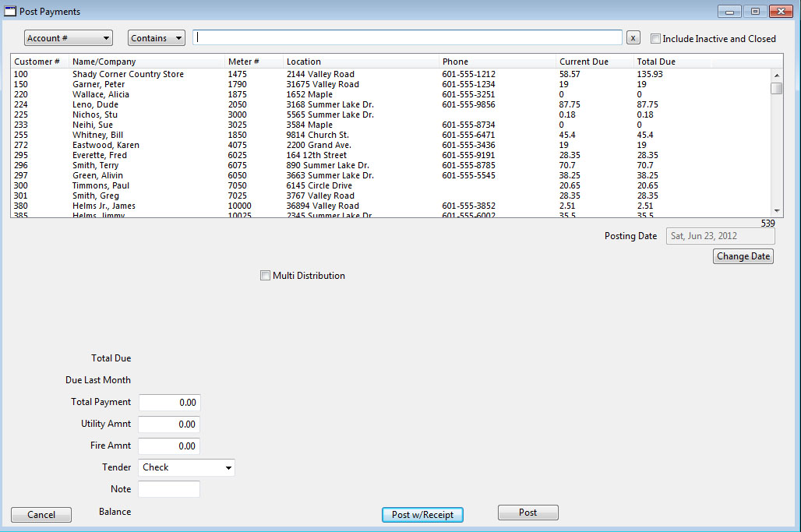
Task: Click meter number 10000
Action: point(239,206)
